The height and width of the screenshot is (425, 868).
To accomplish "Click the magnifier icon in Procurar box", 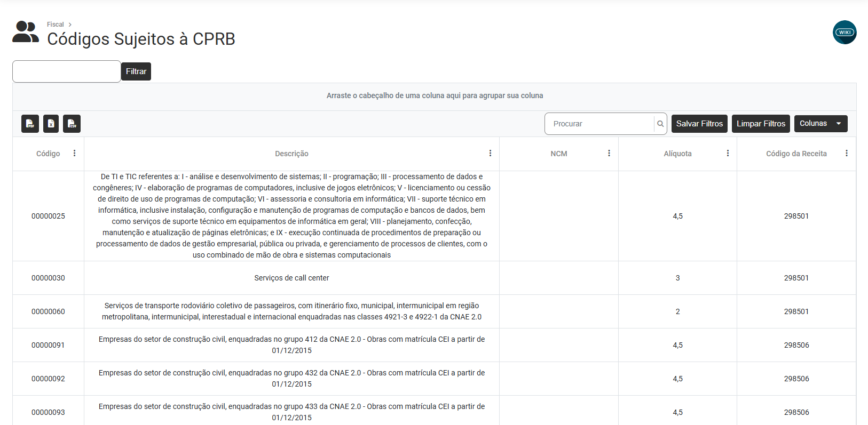I will 660,124.
